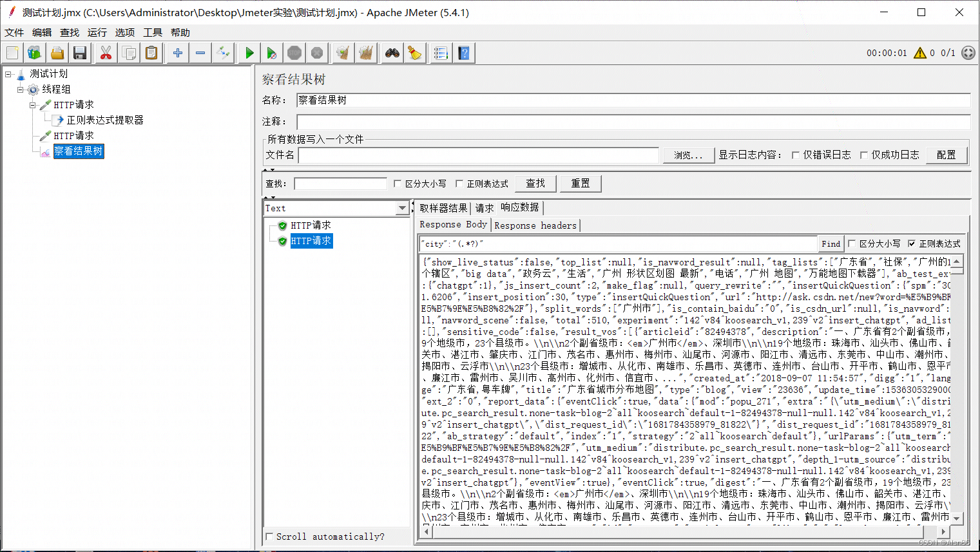
Task: Toggle search 正则表达式 checkbox beside 查找 button
Action: click(x=459, y=184)
